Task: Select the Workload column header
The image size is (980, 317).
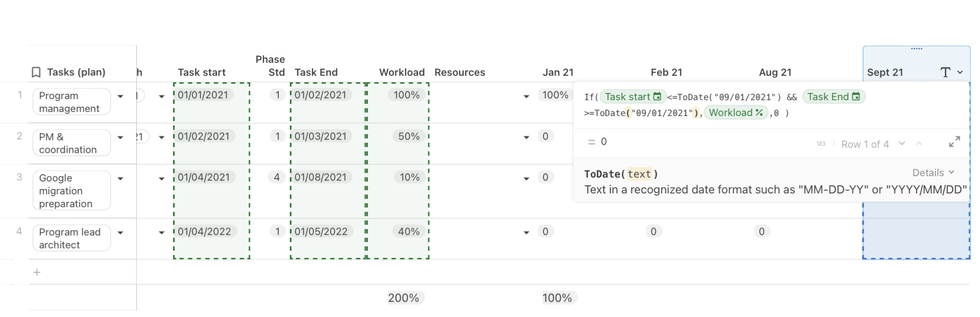Action: tap(402, 73)
